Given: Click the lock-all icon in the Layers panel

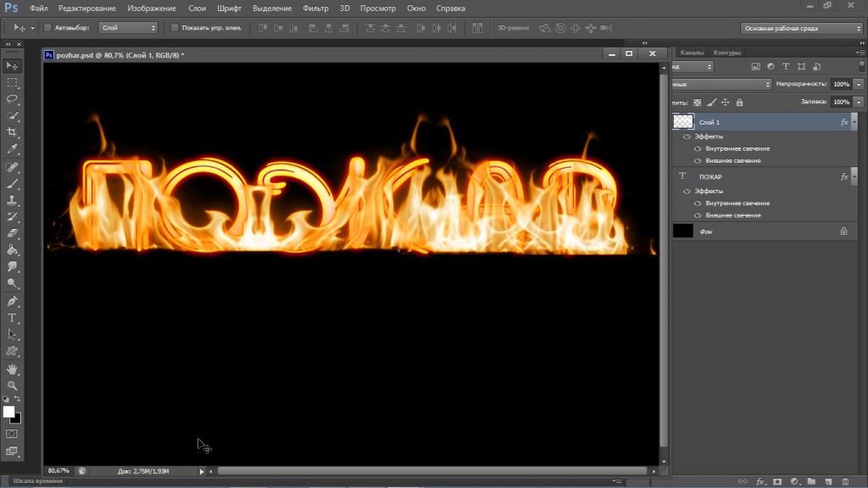Looking at the screenshot, I should tap(740, 103).
